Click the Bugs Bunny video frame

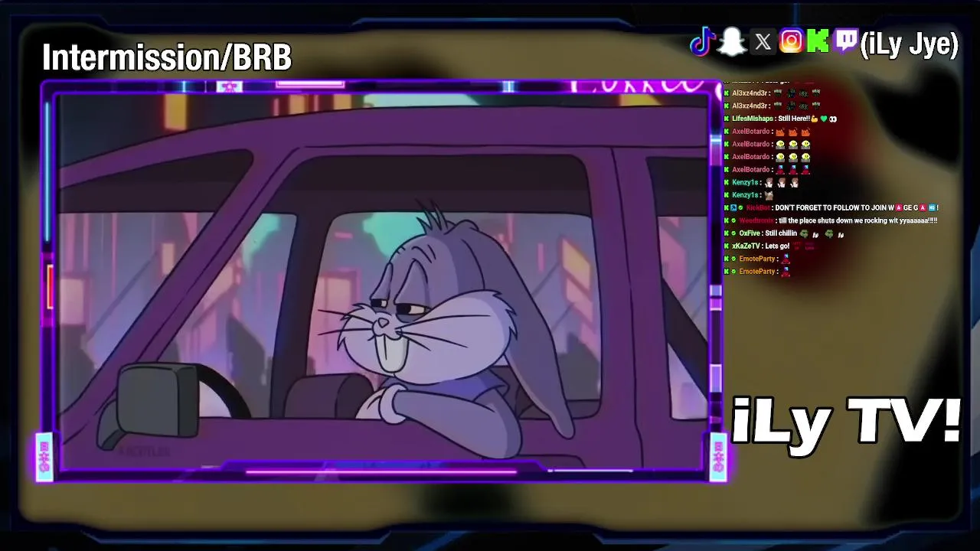pos(381,281)
